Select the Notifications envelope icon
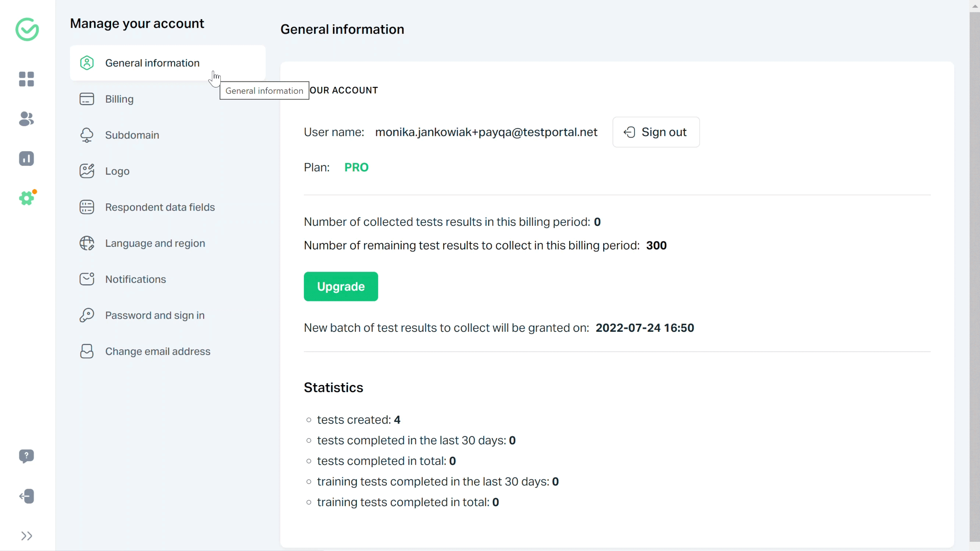Image resolution: width=980 pixels, height=551 pixels. point(87,279)
